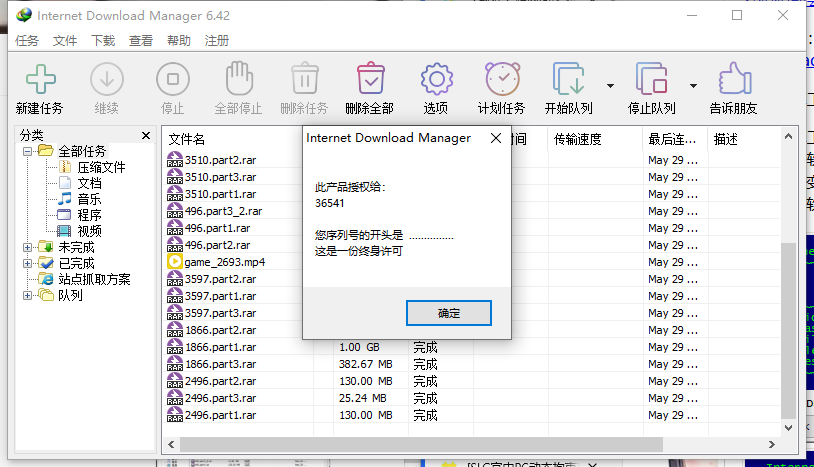The height and width of the screenshot is (467, 814).
Task: Select 视频 category
Action: [x=89, y=231]
